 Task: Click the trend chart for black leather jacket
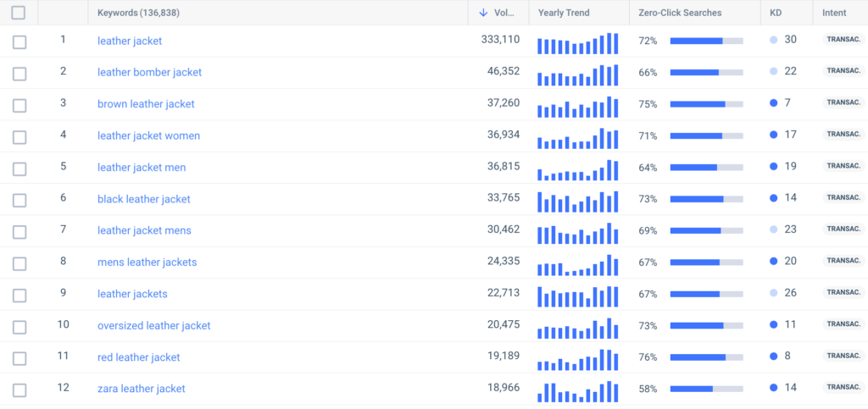[x=577, y=202]
